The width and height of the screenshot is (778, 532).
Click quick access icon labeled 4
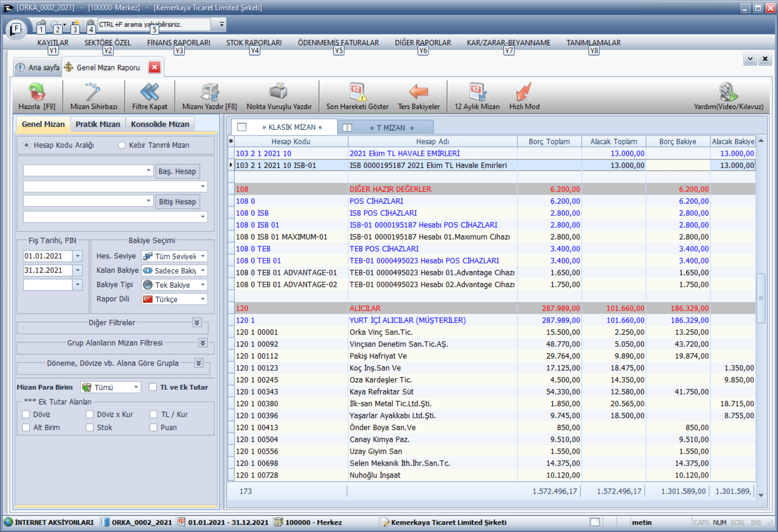[91, 27]
